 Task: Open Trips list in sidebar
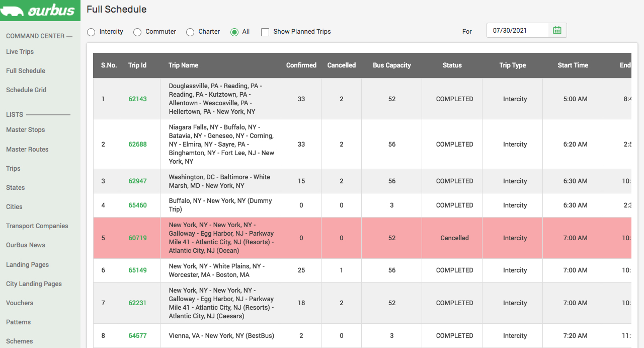pyautogui.click(x=13, y=168)
